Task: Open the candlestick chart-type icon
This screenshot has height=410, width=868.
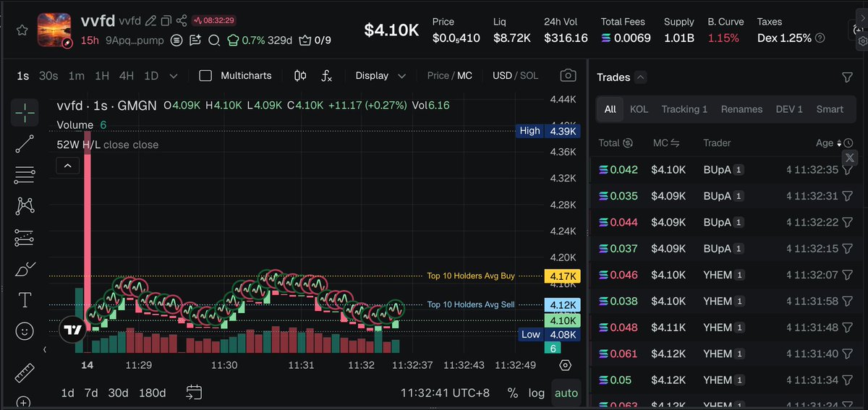Action: click(300, 75)
